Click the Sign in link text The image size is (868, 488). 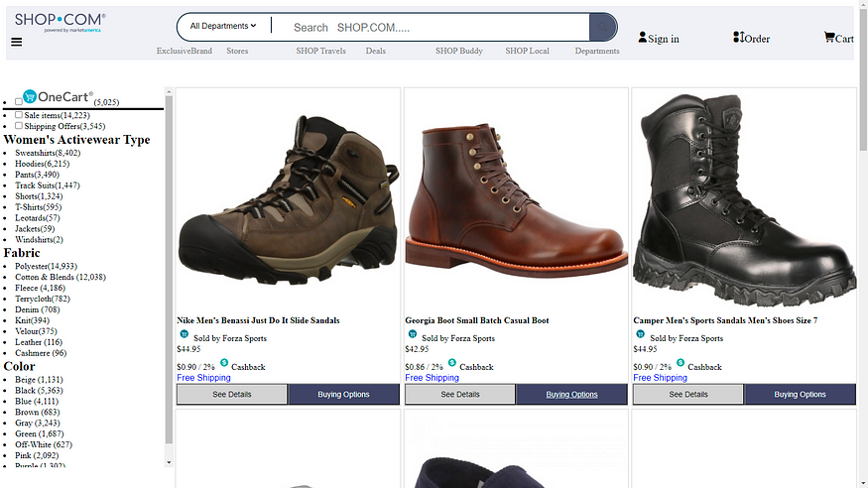point(664,39)
